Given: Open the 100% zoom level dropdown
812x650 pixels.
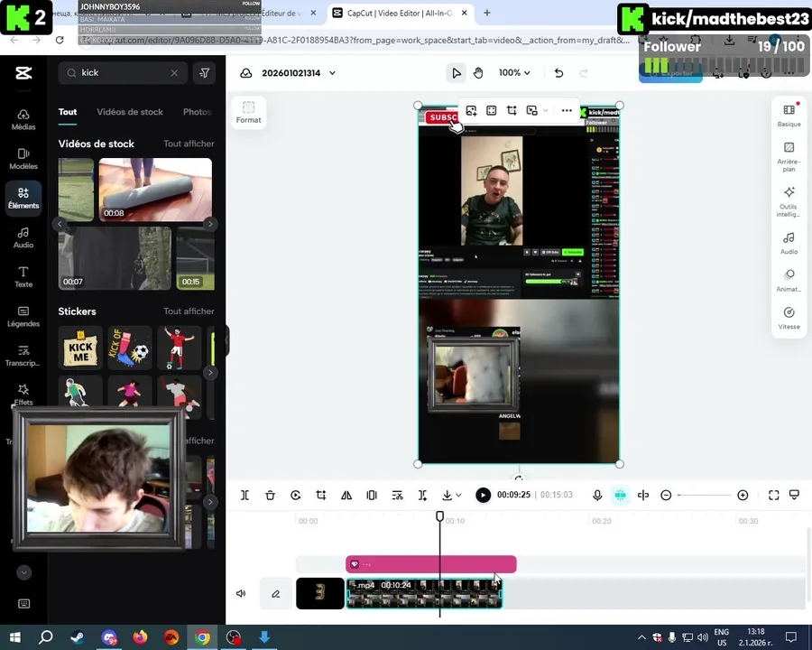Looking at the screenshot, I should pos(514,73).
